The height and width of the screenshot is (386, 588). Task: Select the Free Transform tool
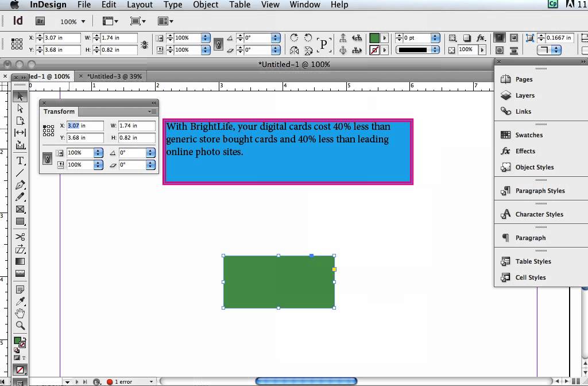(20, 249)
